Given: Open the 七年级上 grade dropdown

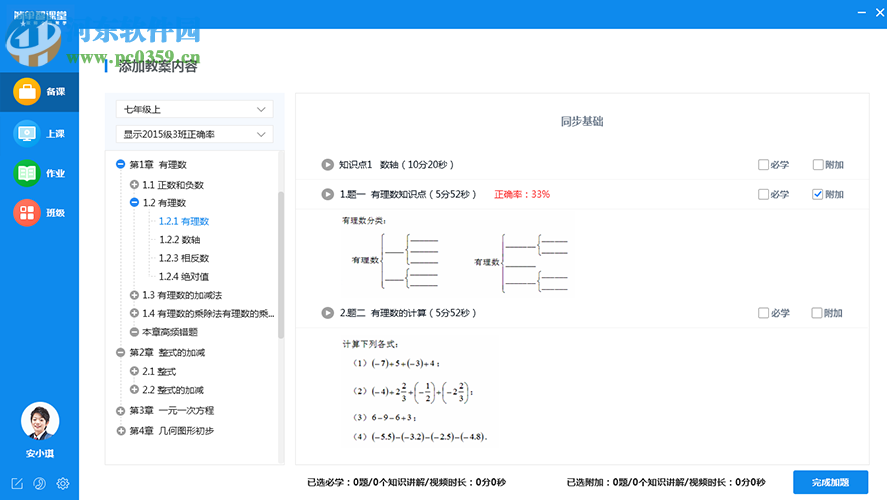Looking at the screenshot, I should pos(195,109).
